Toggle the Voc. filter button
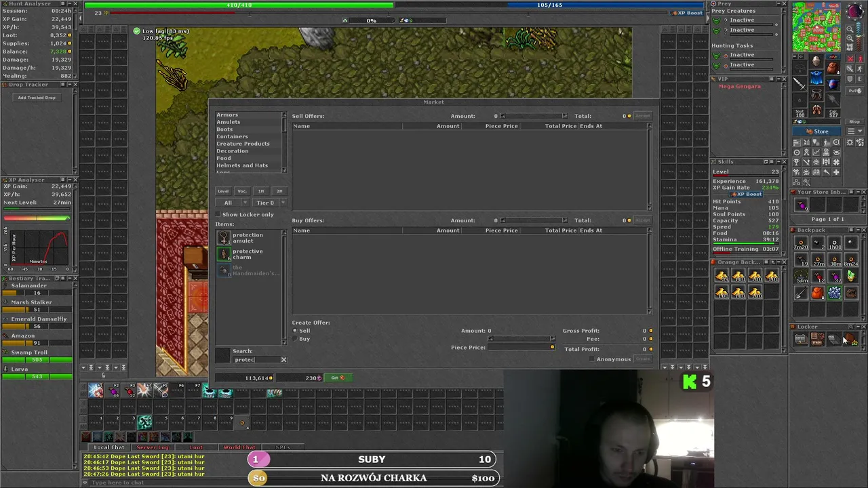The width and height of the screenshot is (868, 488). [242, 191]
